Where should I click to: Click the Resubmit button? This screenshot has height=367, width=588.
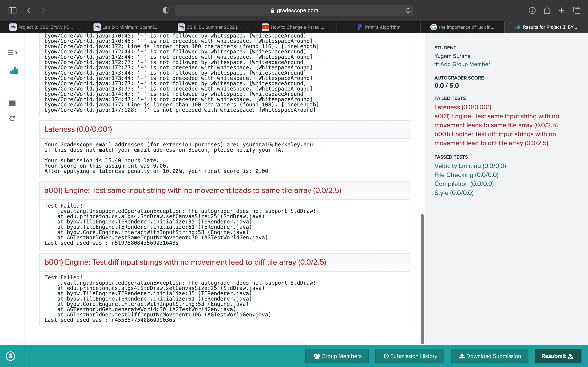pyautogui.click(x=558, y=356)
